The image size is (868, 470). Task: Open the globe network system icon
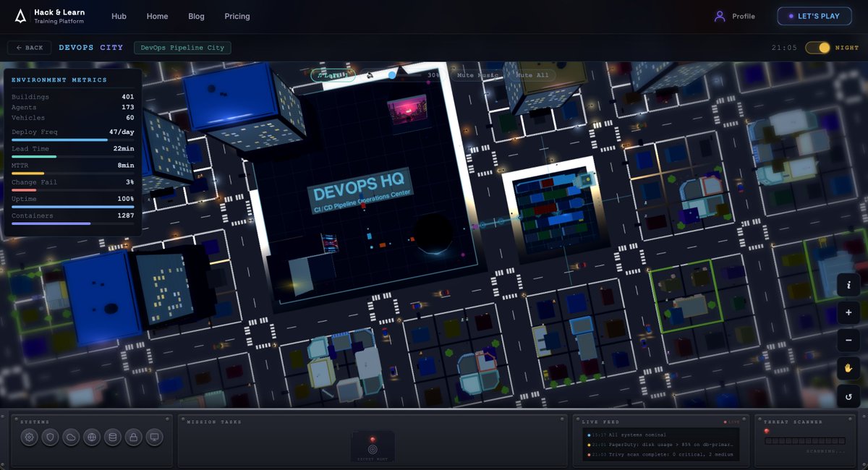[x=92, y=437]
